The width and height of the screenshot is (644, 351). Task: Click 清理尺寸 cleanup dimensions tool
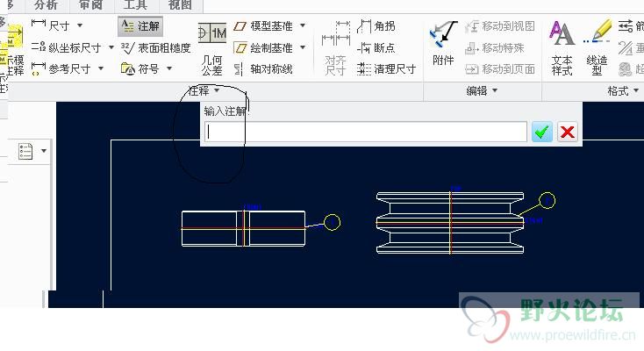coord(386,68)
